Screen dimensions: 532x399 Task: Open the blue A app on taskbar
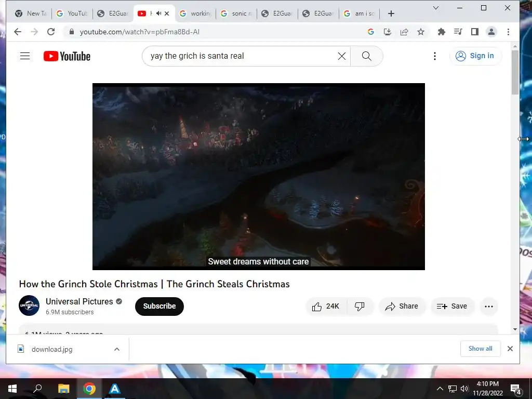(x=115, y=389)
